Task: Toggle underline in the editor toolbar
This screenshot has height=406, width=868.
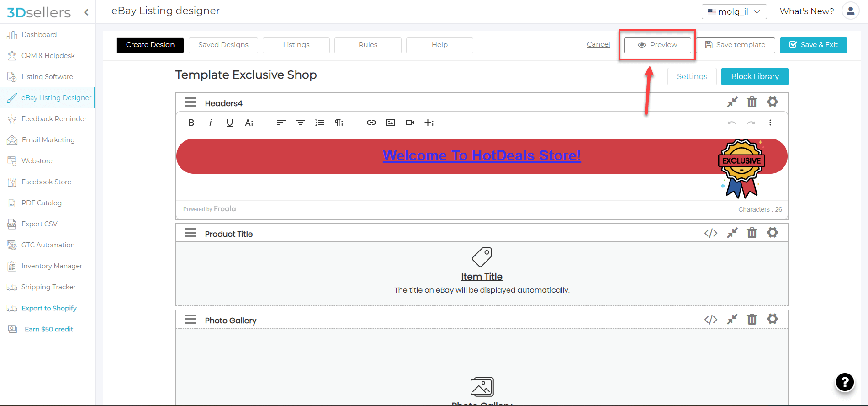Action: pyautogui.click(x=230, y=123)
